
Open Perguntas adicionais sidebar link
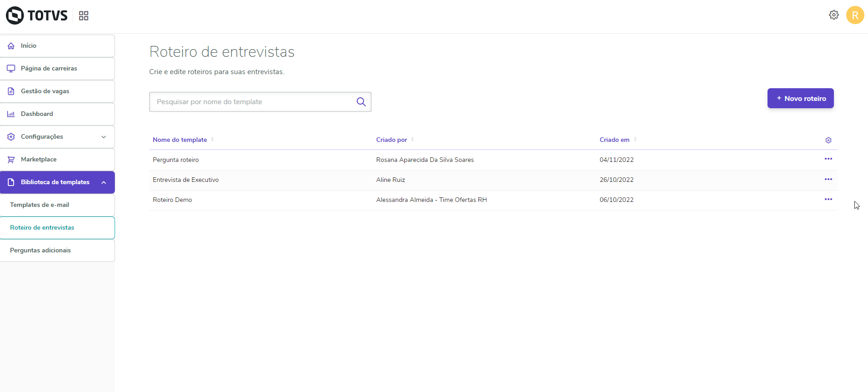[x=40, y=251]
